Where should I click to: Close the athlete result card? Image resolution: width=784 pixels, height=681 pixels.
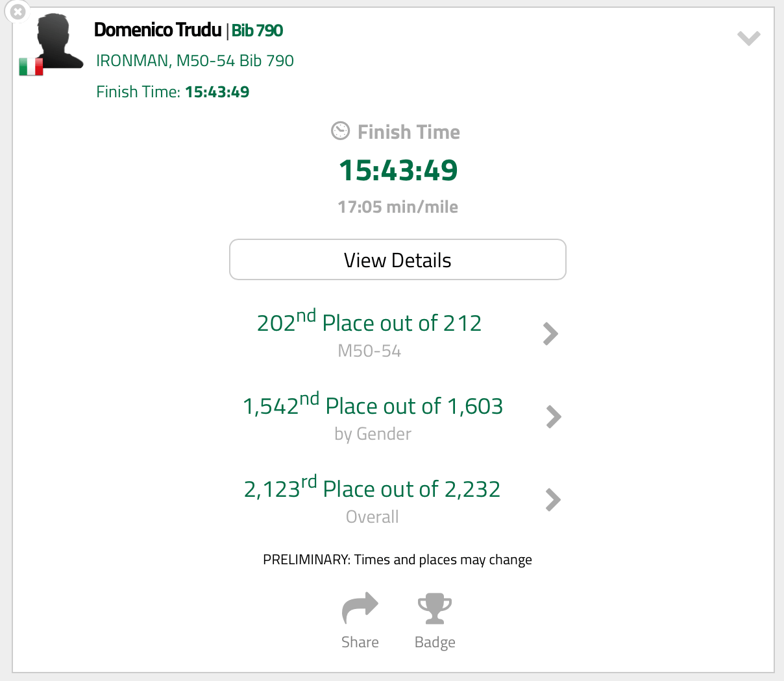pyautogui.click(x=18, y=12)
